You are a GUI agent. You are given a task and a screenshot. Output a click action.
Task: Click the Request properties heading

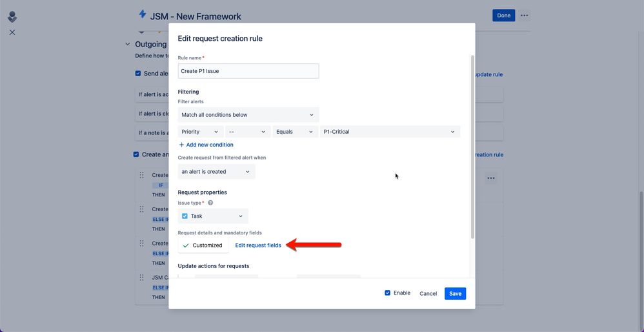(202, 192)
